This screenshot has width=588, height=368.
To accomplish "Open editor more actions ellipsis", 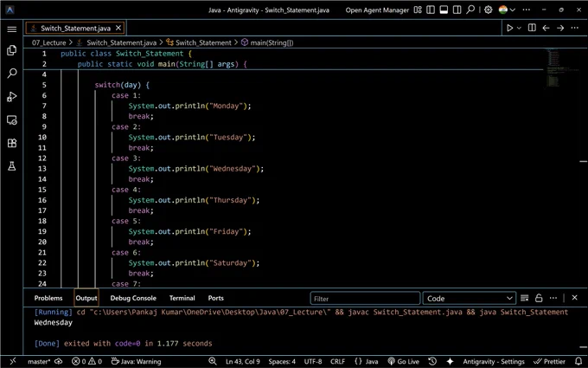I will 574,28.
